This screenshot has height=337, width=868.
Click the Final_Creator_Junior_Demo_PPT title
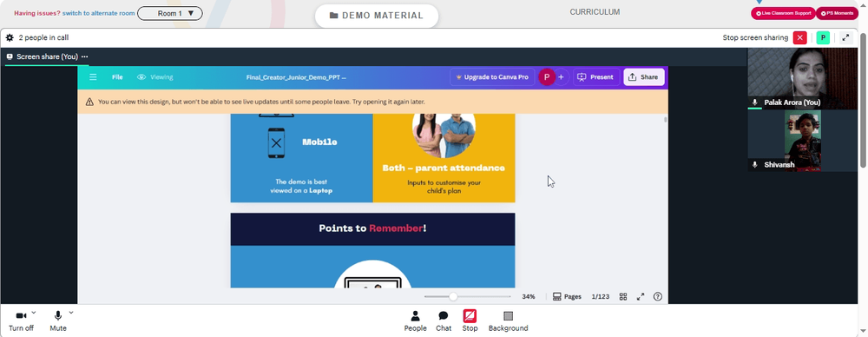pos(296,77)
